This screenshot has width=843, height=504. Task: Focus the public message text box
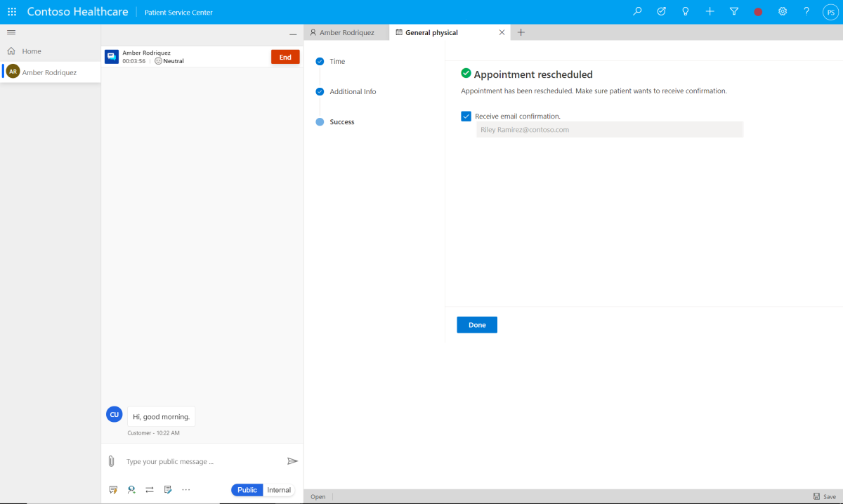coord(203,462)
